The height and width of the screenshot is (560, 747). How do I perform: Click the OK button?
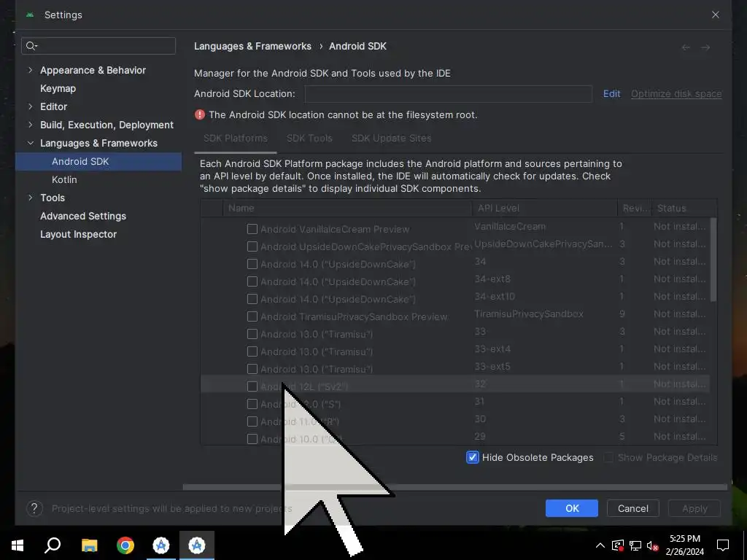[572, 508]
